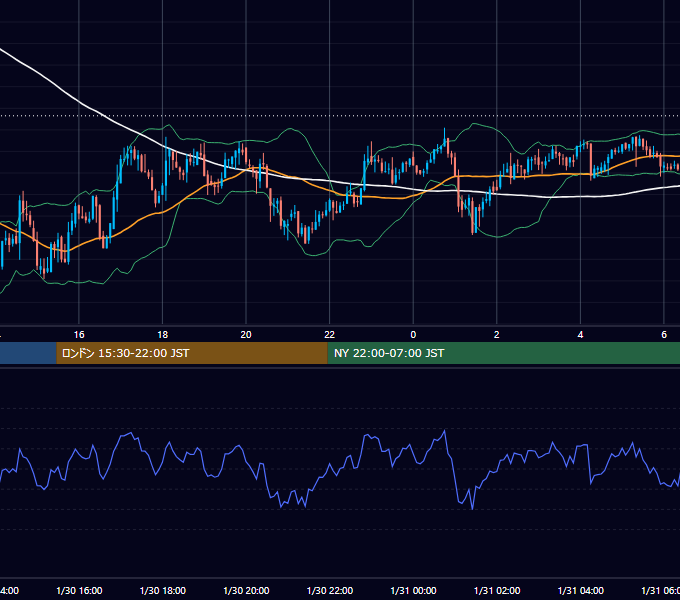
Task: Click the 20 hour axis label
Action: point(246,335)
